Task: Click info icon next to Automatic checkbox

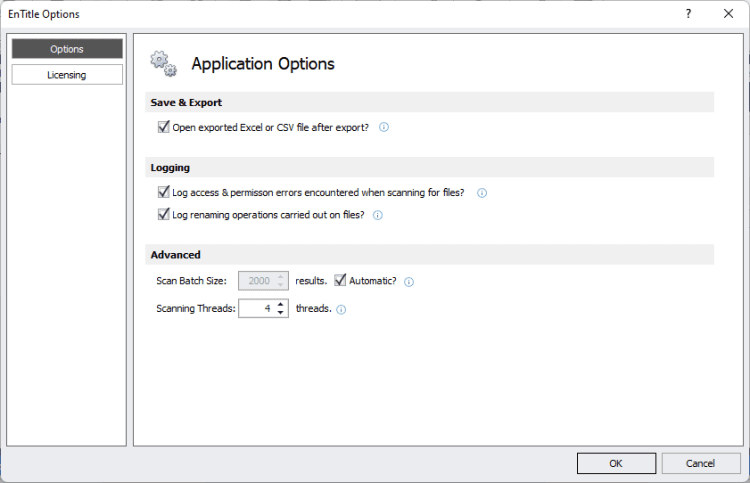Action: point(409,282)
